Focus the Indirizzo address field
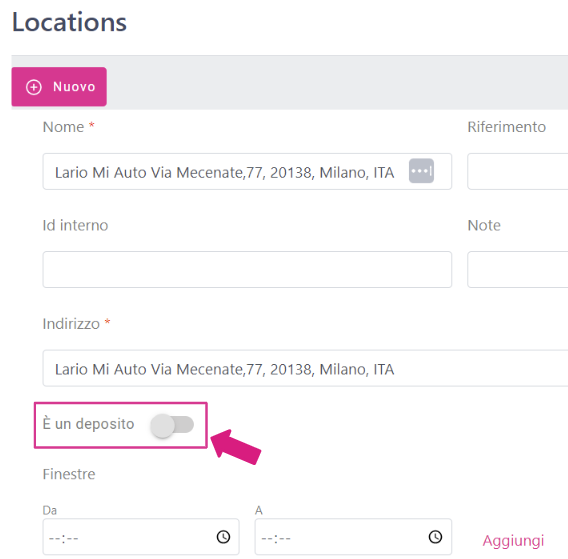This screenshot has height=559, width=568. coord(305,368)
